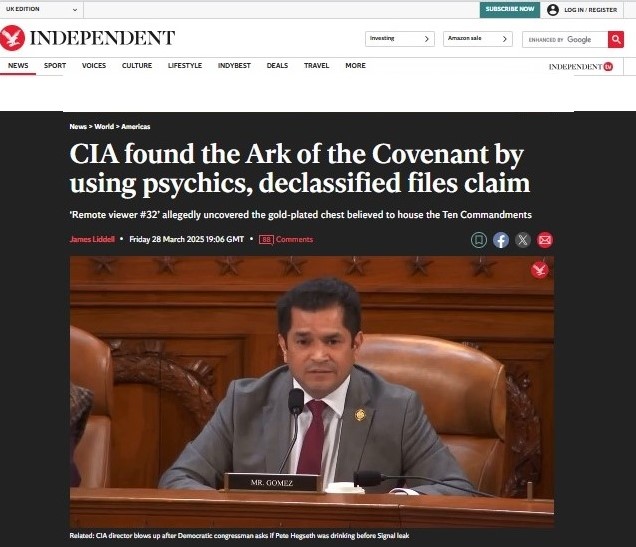Image resolution: width=636 pixels, height=547 pixels.
Task: Open the Voices menu section
Action: tap(94, 66)
